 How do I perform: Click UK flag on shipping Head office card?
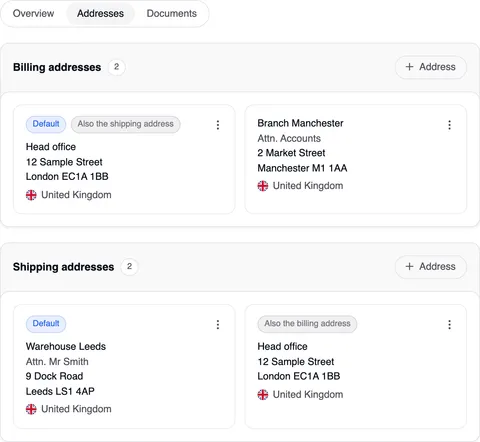[263, 395]
